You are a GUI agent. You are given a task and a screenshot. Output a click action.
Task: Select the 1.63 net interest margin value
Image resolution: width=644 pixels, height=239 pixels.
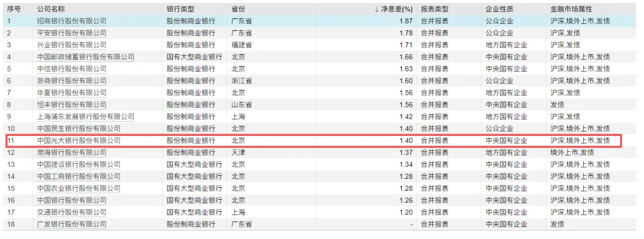[x=406, y=69]
